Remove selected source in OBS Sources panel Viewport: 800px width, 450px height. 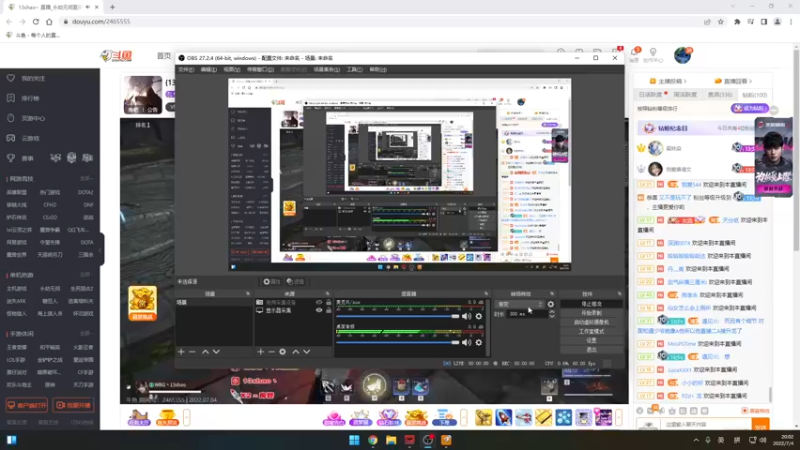click(271, 352)
